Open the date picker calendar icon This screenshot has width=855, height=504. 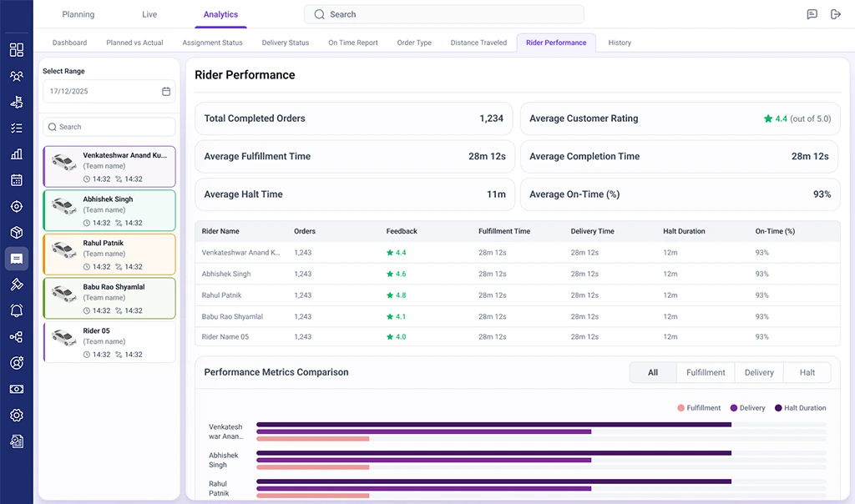point(166,92)
